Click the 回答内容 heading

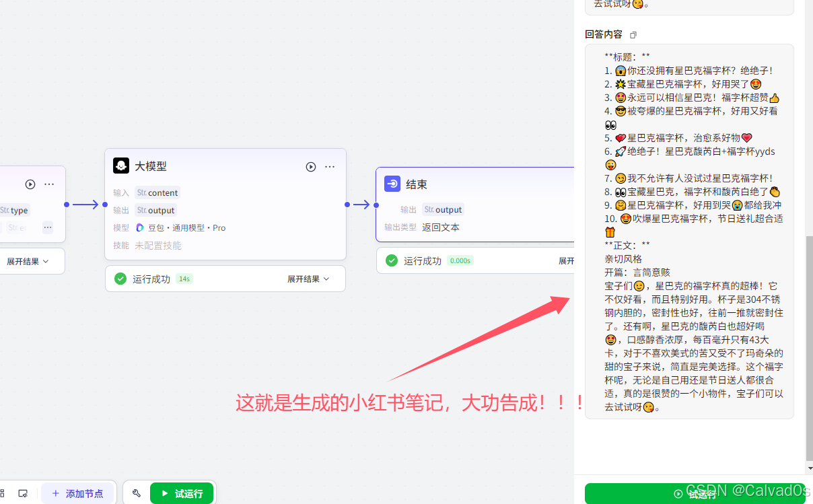[x=604, y=34]
